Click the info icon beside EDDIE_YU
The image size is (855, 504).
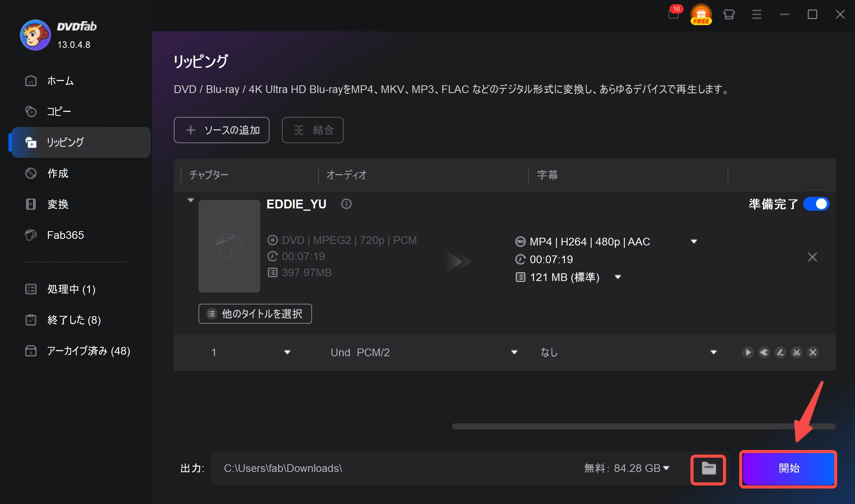pyautogui.click(x=346, y=204)
